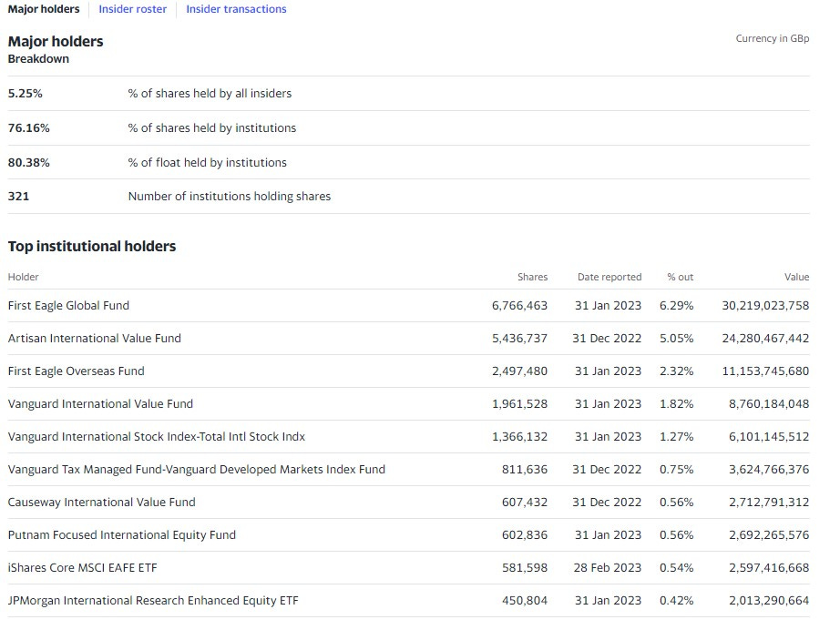Select First Eagle Overseas Fund holder name
This screenshot has height=630, width=840.
pyautogui.click(x=76, y=371)
